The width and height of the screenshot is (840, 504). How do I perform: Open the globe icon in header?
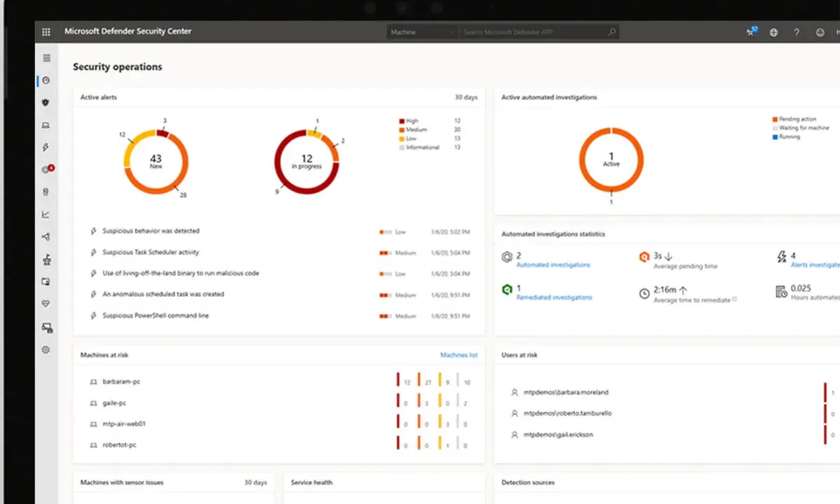[x=773, y=32]
